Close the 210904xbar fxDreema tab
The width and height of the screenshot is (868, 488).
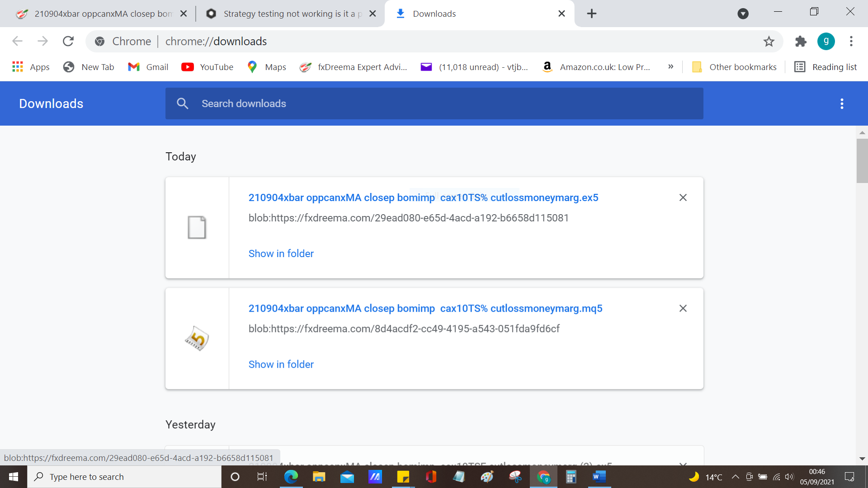184,14
